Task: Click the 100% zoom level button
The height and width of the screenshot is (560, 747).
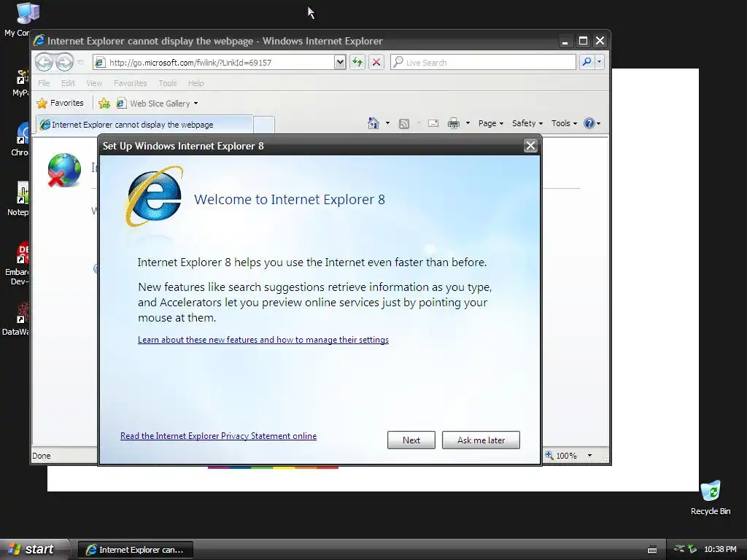Action: tap(562, 456)
